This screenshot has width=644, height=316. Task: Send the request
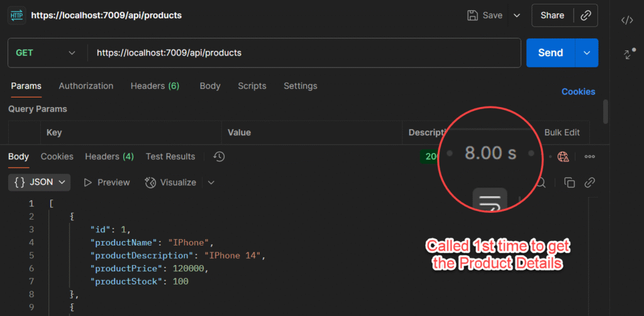(550, 53)
